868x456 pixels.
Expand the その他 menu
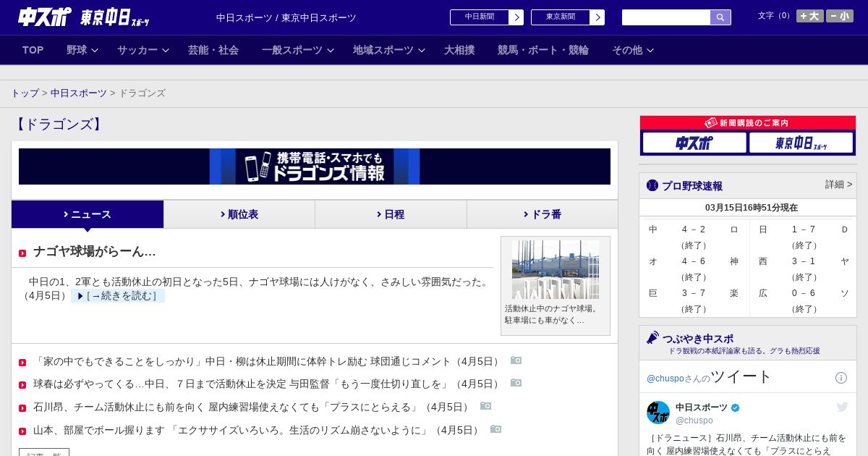[x=632, y=50]
